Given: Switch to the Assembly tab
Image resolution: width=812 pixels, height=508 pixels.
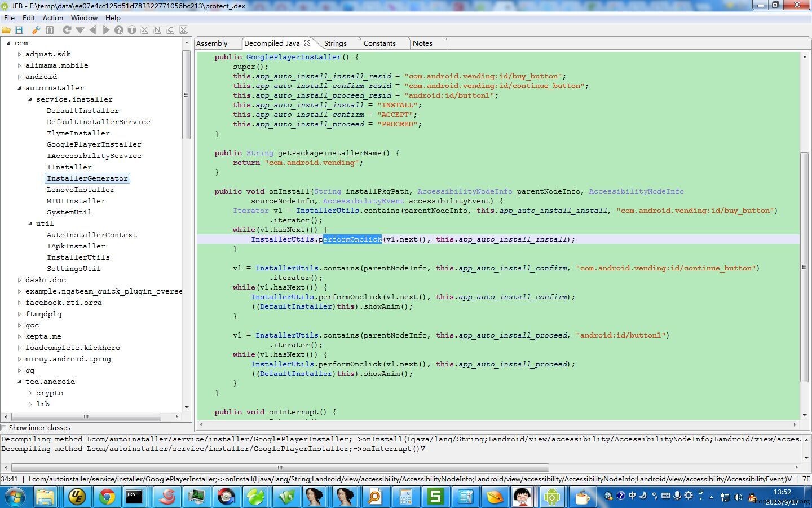Looking at the screenshot, I should 212,43.
